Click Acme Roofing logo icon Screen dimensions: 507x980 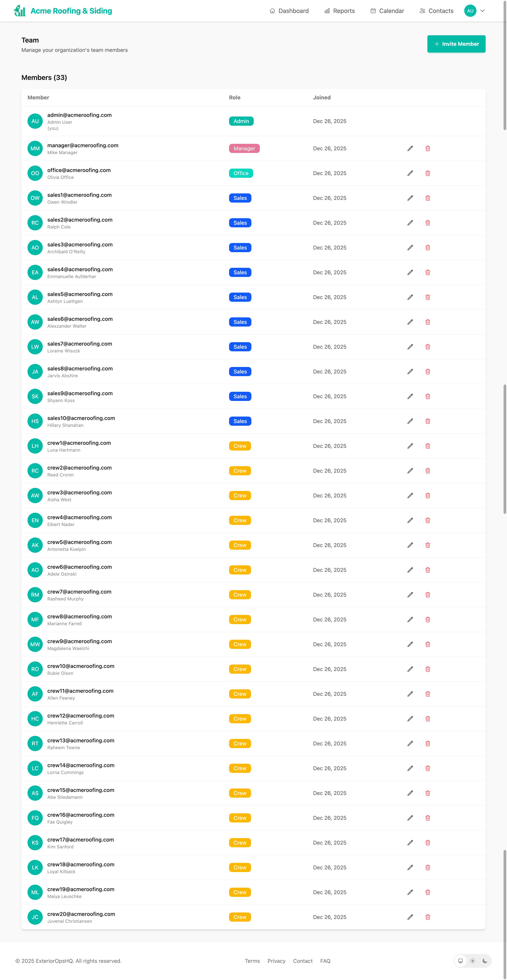[20, 11]
